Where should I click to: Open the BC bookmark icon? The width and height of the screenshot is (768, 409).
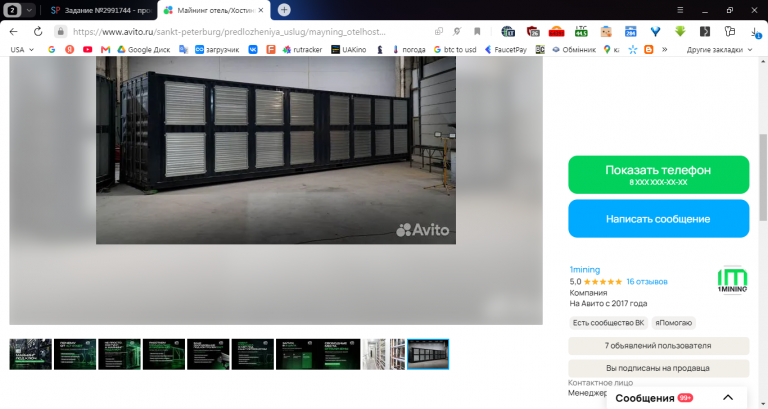(540, 49)
